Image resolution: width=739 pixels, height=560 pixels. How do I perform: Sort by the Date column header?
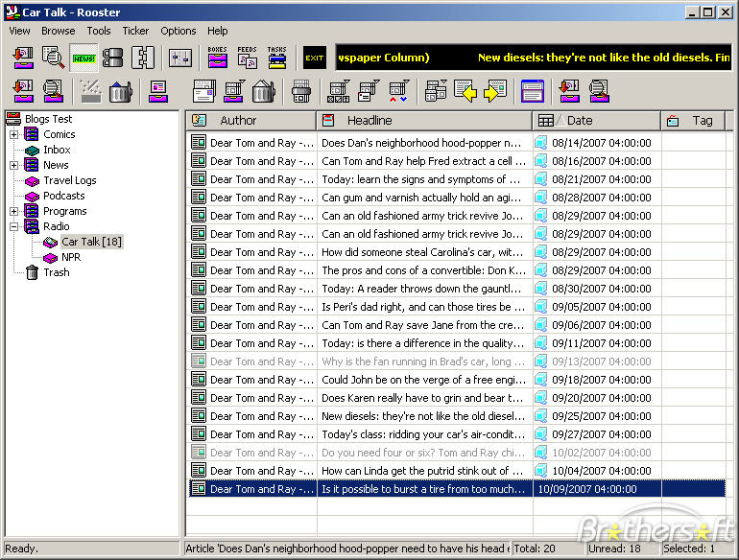click(x=596, y=121)
